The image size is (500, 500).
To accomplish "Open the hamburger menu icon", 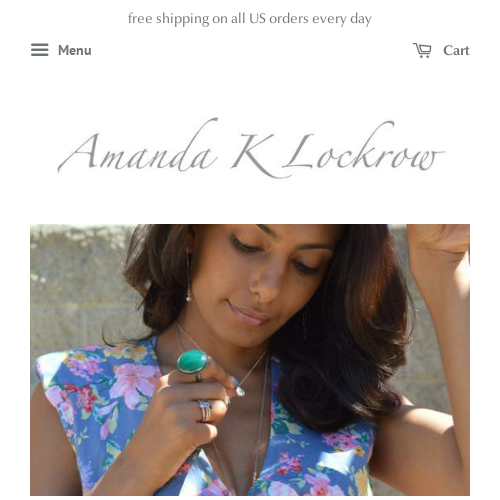I will click(40, 50).
